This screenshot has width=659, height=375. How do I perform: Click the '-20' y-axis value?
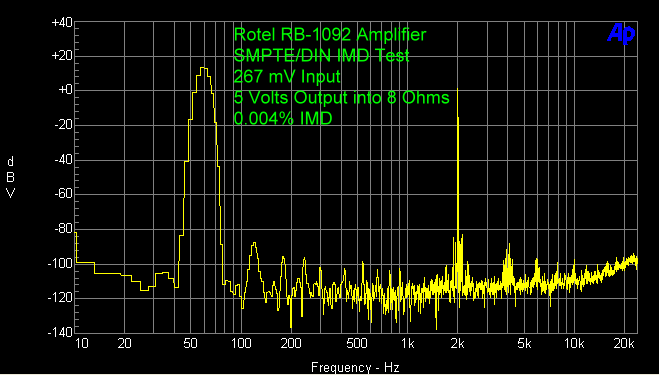coord(63,125)
